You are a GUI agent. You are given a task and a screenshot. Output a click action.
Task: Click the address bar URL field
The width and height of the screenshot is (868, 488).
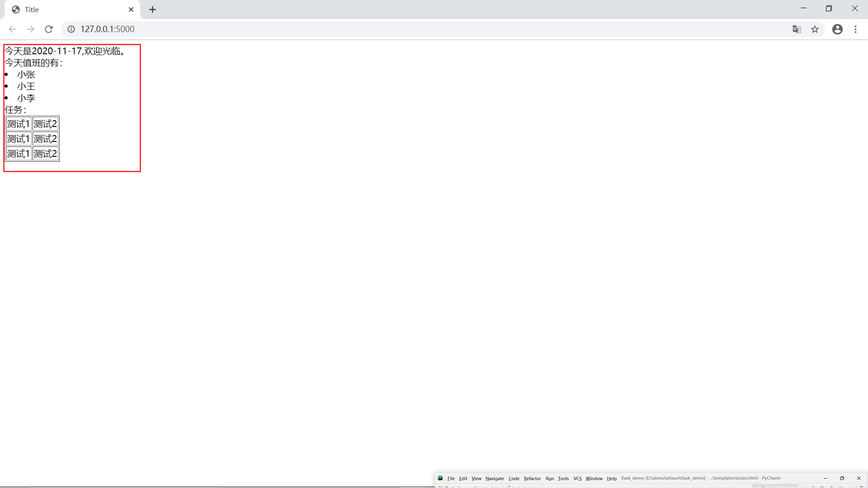407,29
